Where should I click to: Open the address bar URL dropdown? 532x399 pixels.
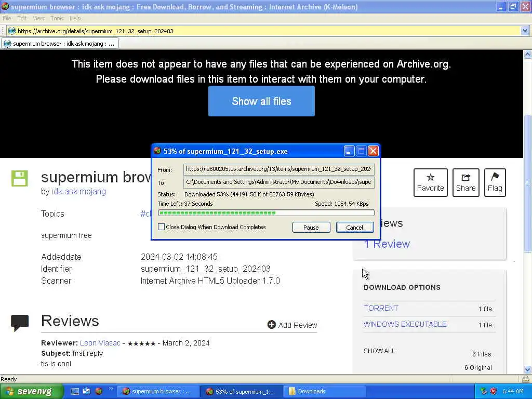[x=525, y=31]
